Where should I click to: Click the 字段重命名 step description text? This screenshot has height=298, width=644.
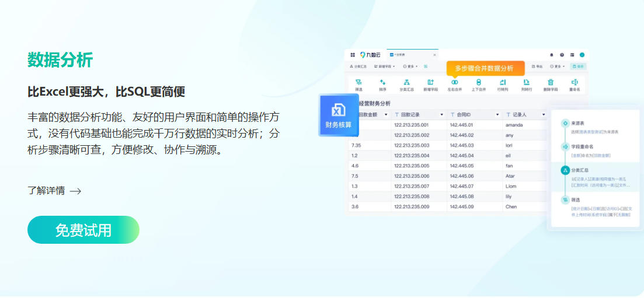point(591,156)
